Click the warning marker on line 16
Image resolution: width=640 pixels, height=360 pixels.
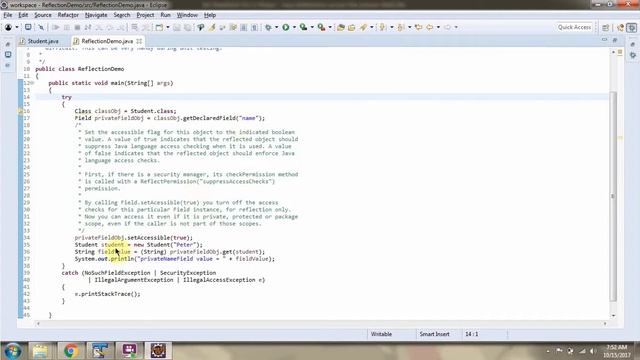tap(20, 111)
